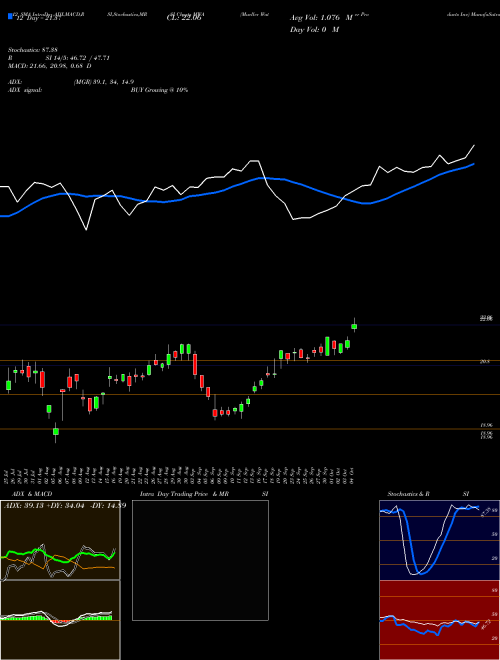Click the CL: 22.06 close price text
Viewport: 500px width, 660px height.
click(x=186, y=18)
